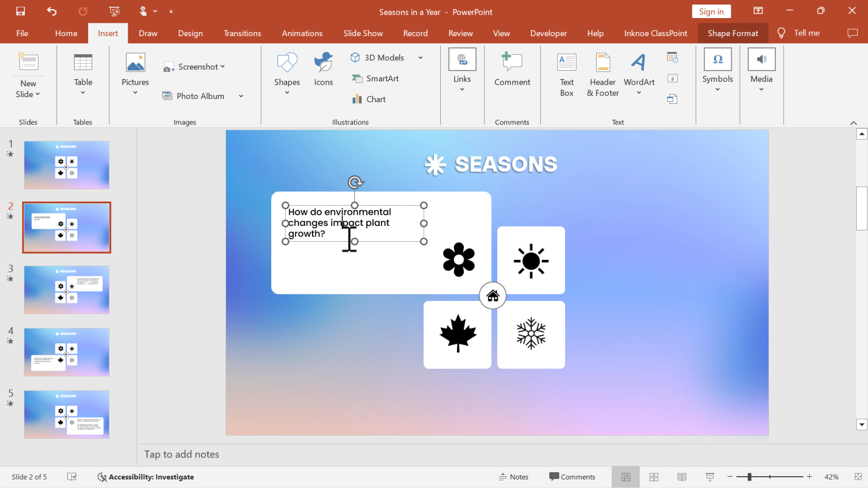The image size is (868, 488).
Task: Insert a SmartArt graphic
Action: pos(375,78)
